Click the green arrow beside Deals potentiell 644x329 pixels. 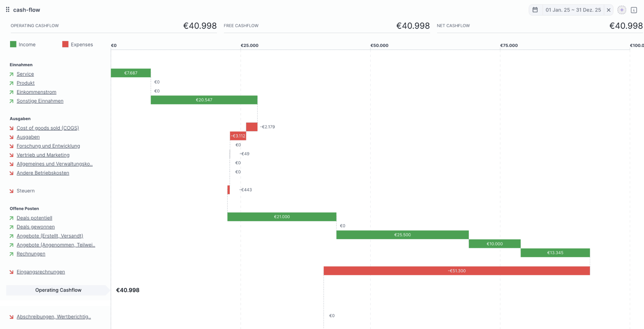(x=12, y=218)
